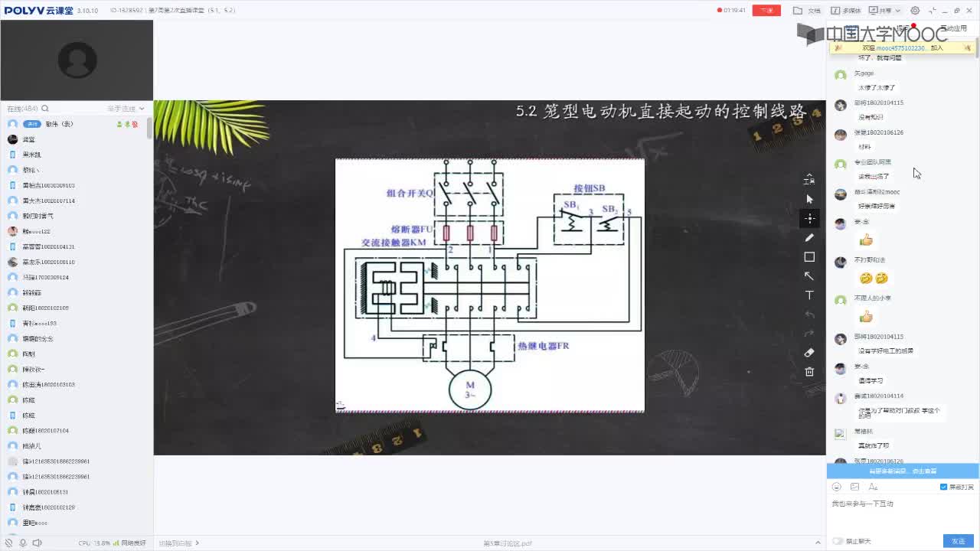Select the rectangle shape tool
The width and height of the screenshot is (980, 551).
(x=809, y=257)
